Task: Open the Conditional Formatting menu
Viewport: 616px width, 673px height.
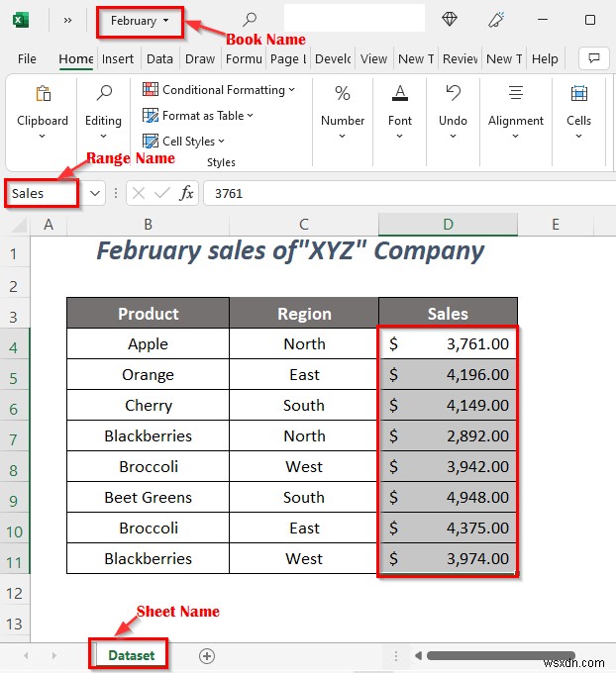Action: 219,90
